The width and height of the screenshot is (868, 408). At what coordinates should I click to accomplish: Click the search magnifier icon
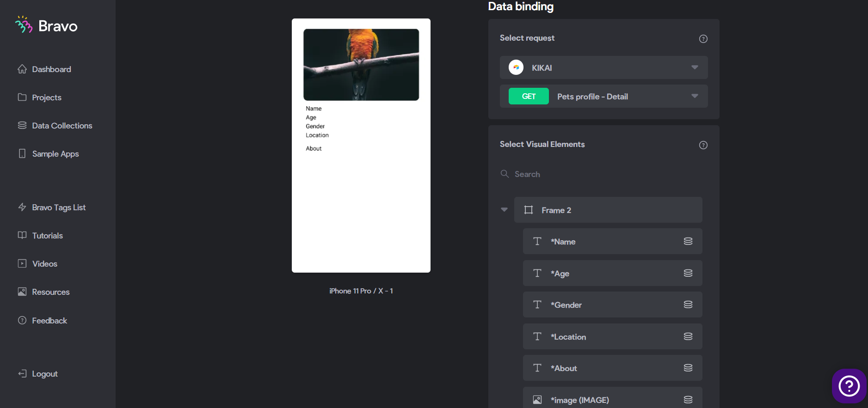tap(505, 174)
